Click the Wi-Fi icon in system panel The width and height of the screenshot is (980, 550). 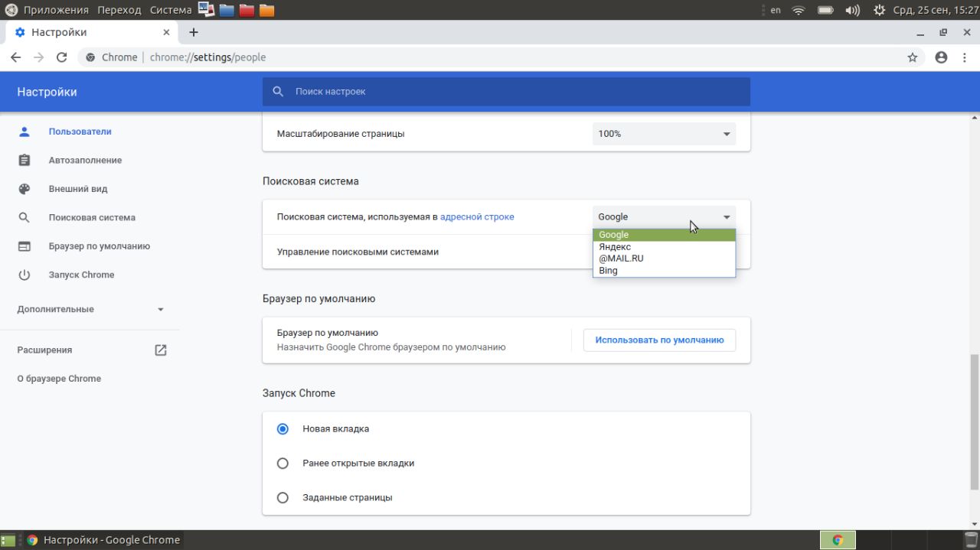tap(799, 10)
